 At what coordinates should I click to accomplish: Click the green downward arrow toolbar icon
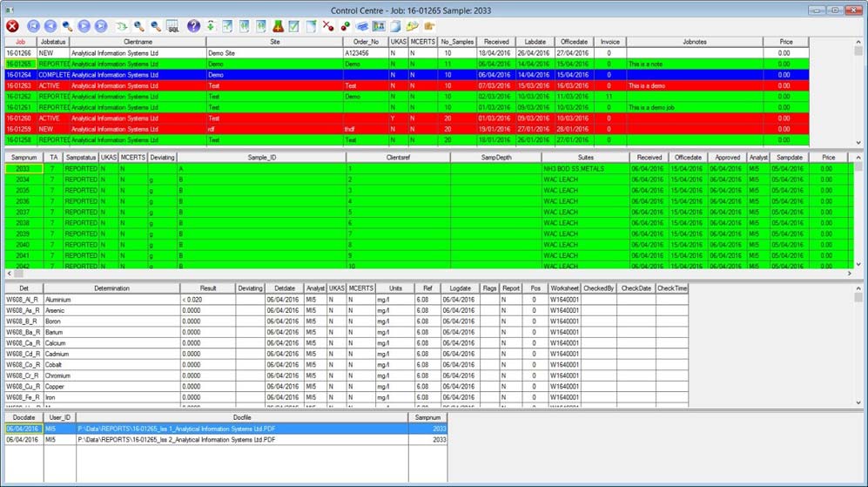click(211, 26)
